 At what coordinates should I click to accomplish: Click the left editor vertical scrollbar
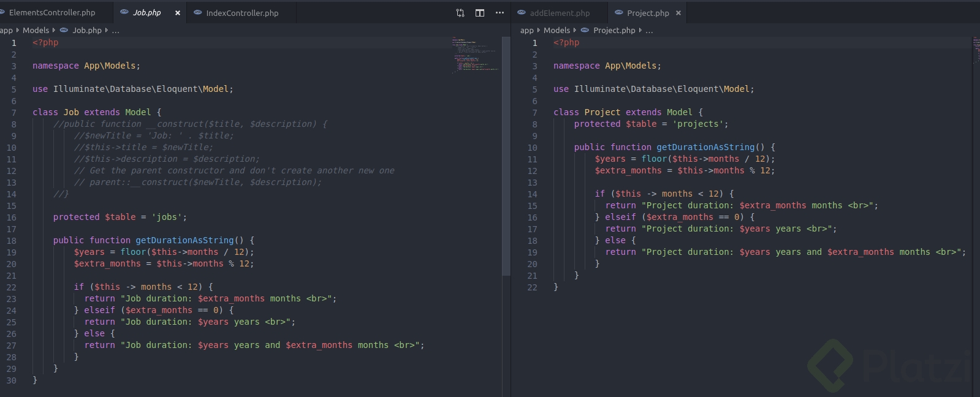pos(506,156)
